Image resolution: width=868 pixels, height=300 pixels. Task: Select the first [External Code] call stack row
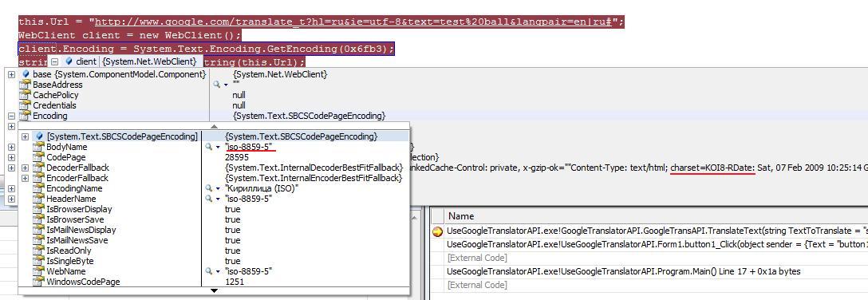[x=477, y=258]
